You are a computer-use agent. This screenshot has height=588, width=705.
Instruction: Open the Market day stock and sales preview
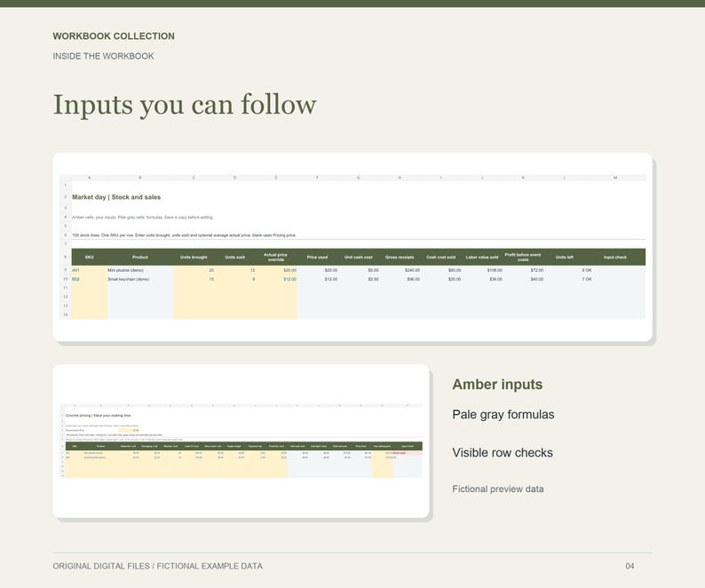pyautogui.click(x=352, y=247)
